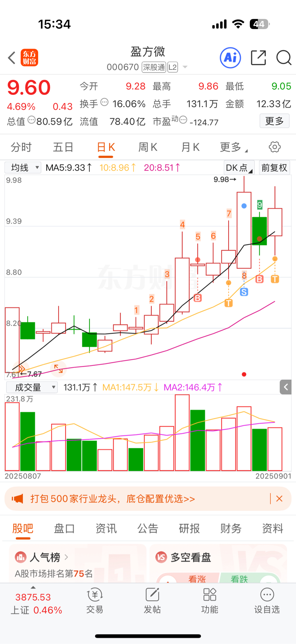Tap the 看涨 bullish vote
This screenshot has height=644, width=296.
point(197,579)
